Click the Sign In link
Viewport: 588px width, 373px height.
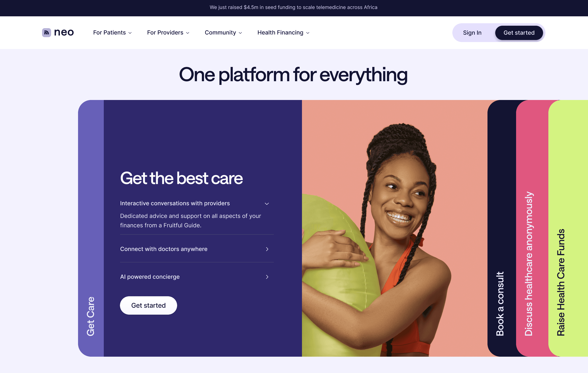(472, 33)
